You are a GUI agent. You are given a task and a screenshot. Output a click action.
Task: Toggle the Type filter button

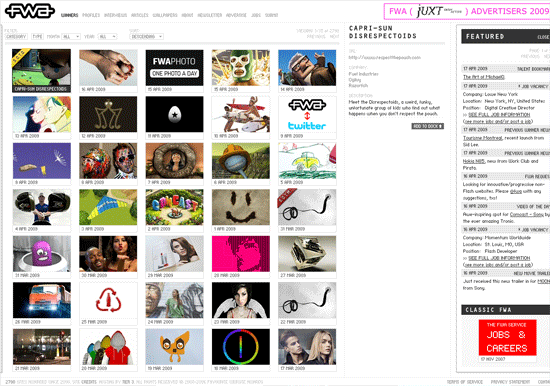(x=37, y=36)
